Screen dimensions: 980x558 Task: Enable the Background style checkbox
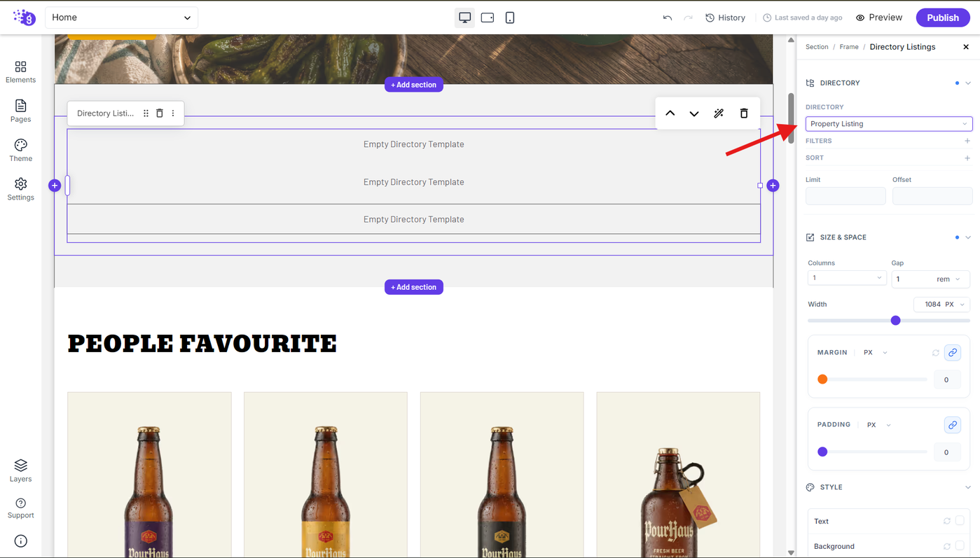tap(960, 546)
